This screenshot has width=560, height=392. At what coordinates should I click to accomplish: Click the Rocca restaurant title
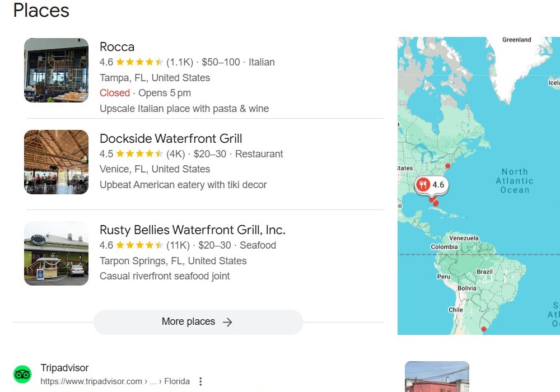point(117,47)
